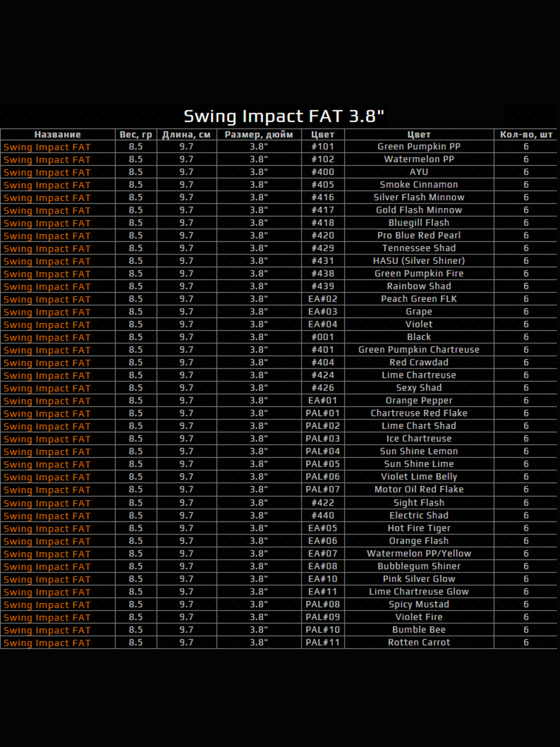Screen dimensions: 560x747
Task: Click 'Green Pumpkin Chartreuse' cell
Action: click(419, 350)
